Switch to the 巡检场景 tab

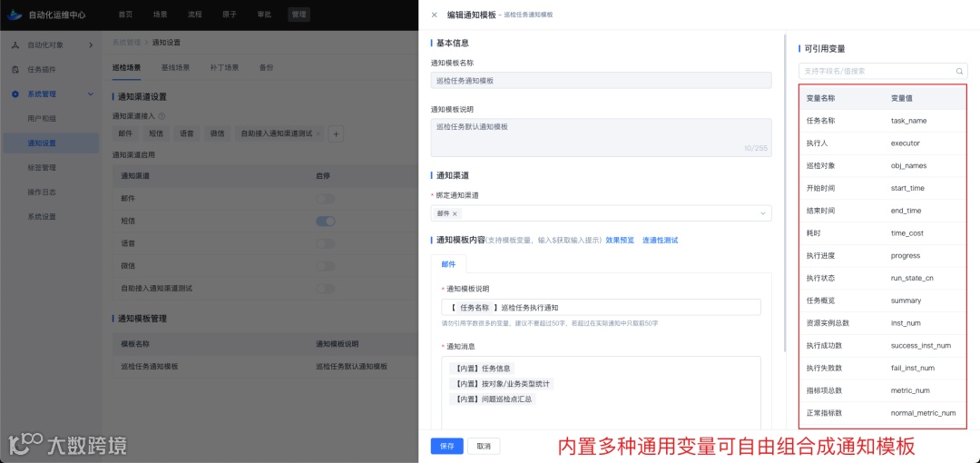(x=125, y=67)
